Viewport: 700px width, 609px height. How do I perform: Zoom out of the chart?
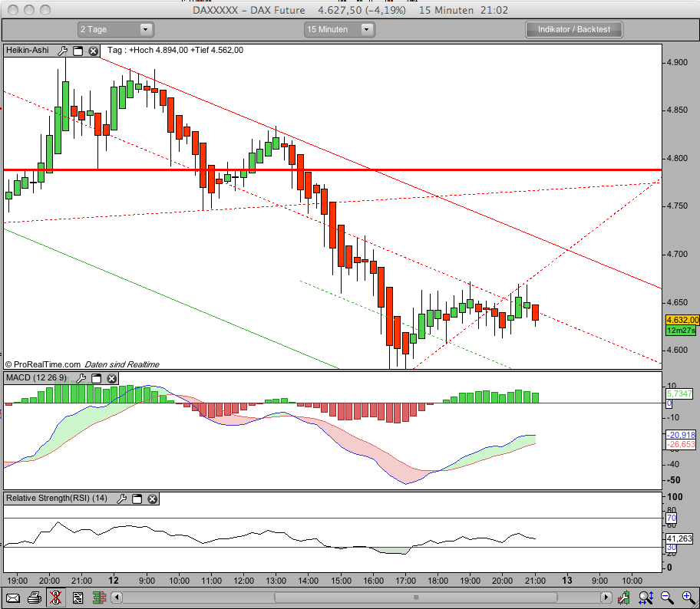coord(667,597)
